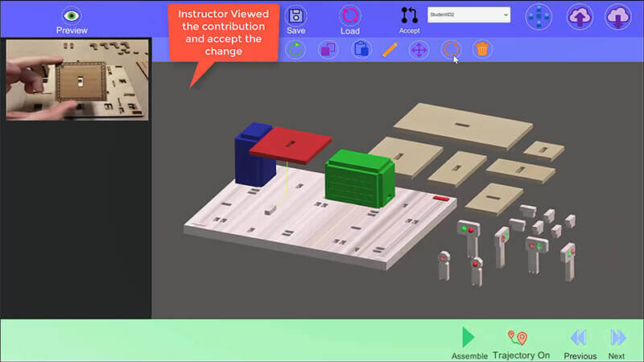The image size is (644, 362).
Task: Click the paste clipboard icon
Action: point(361,49)
